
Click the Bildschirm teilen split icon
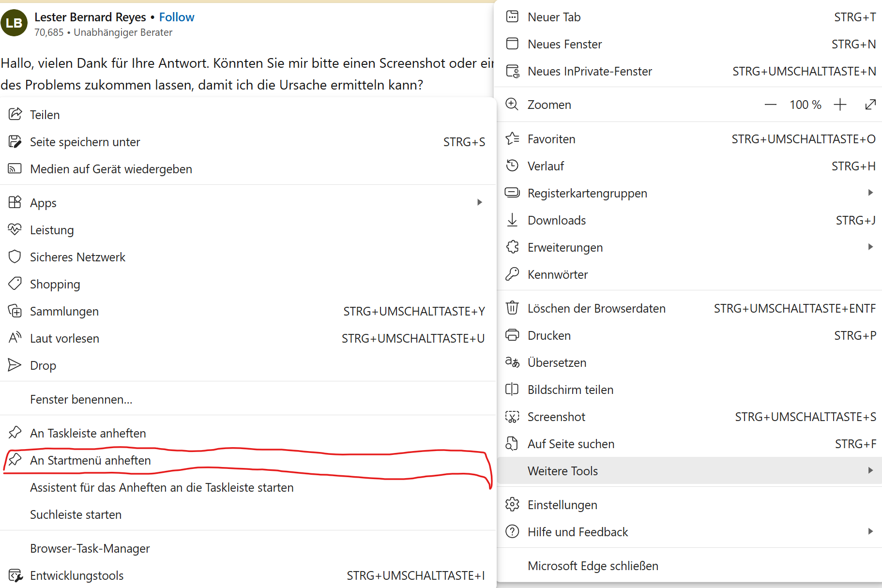[512, 390]
